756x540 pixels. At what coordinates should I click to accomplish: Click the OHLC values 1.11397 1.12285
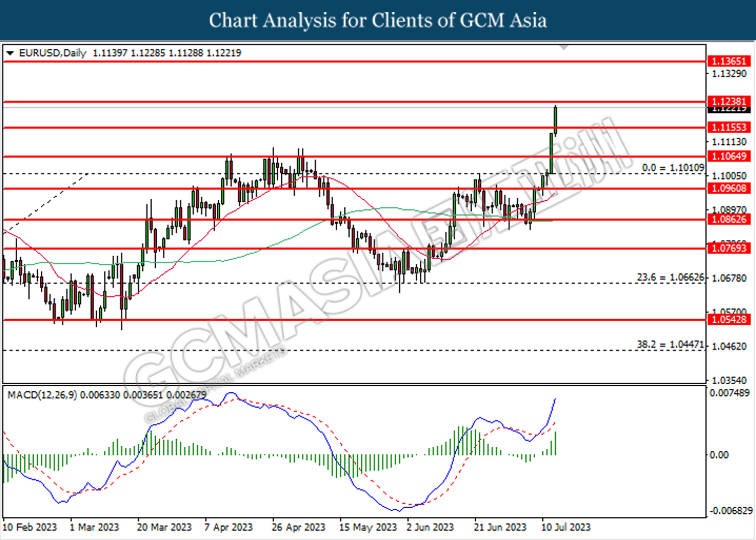point(129,53)
